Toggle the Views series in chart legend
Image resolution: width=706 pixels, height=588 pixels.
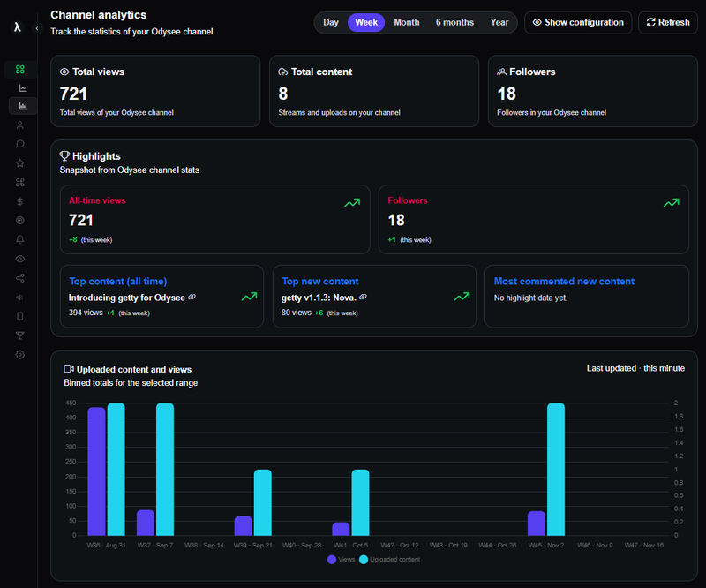(343, 559)
